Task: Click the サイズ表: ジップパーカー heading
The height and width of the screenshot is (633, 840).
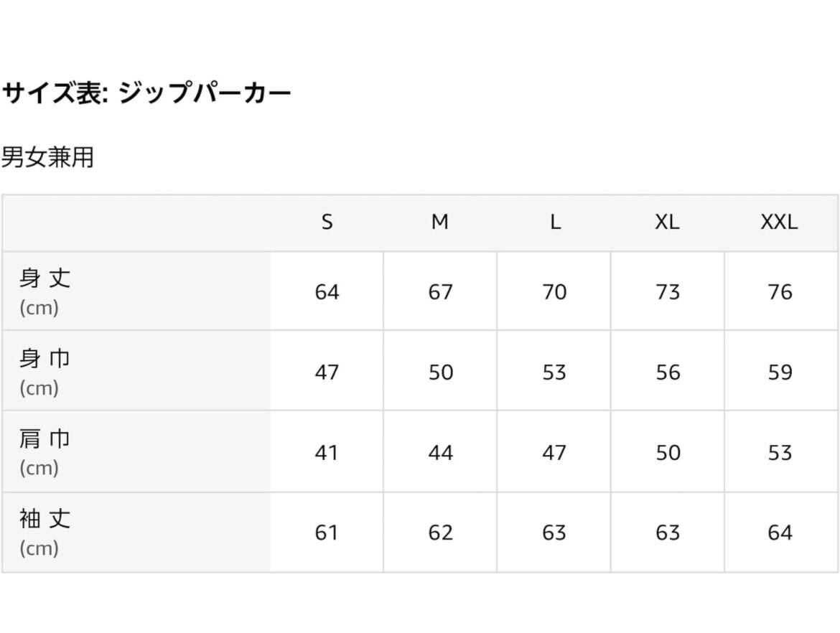Action: [146, 93]
